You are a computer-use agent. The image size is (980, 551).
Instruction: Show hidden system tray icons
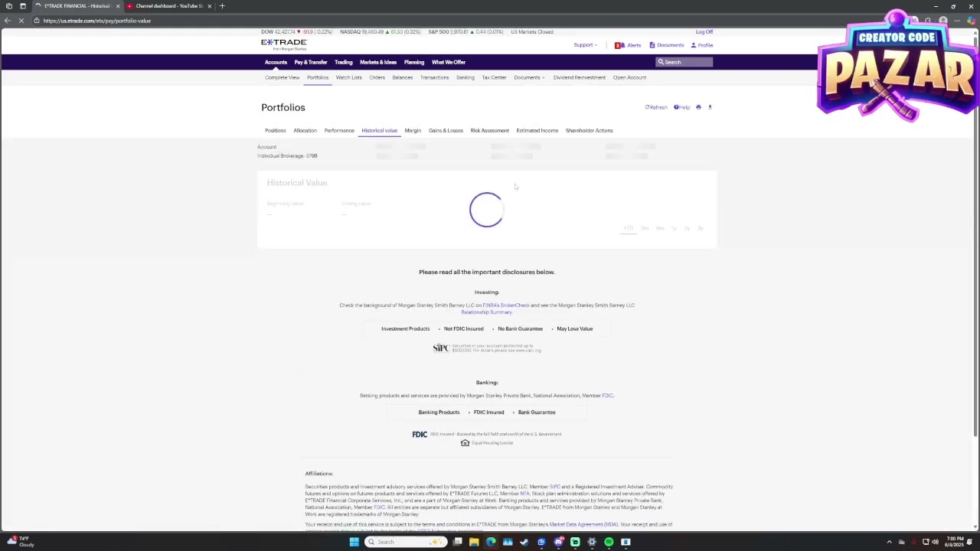(889, 542)
